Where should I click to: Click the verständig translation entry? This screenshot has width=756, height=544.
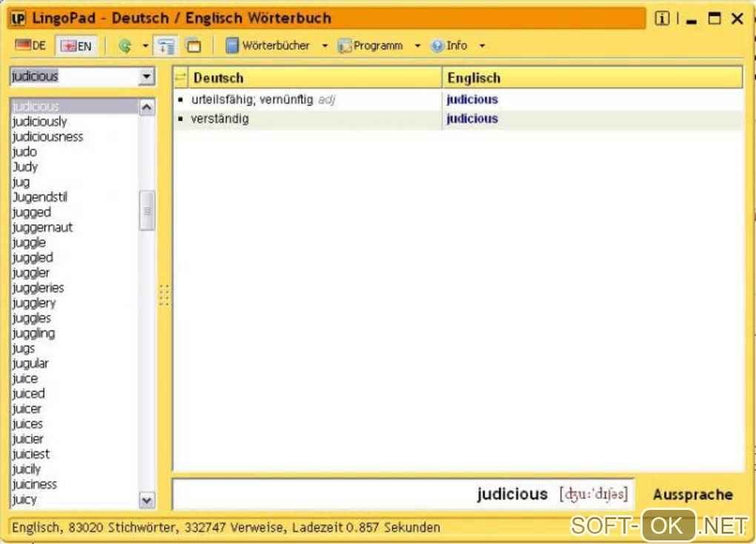point(220,119)
